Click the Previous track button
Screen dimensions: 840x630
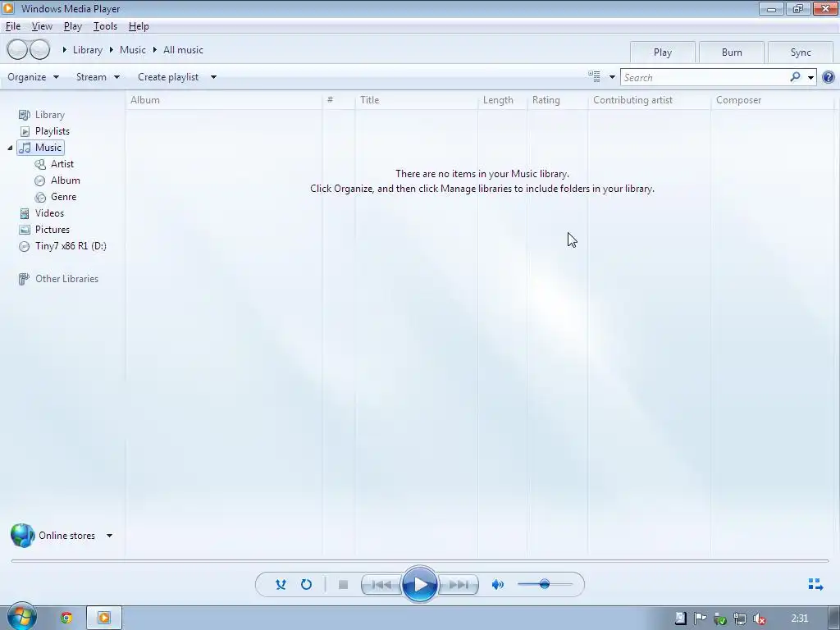[x=381, y=584]
